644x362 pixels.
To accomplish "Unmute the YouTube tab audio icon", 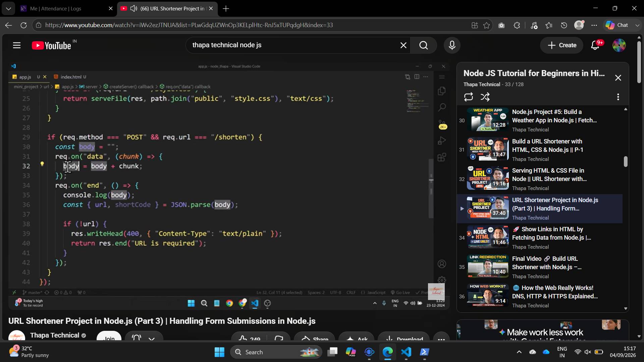I will pyautogui.click(x=133, y=8).
